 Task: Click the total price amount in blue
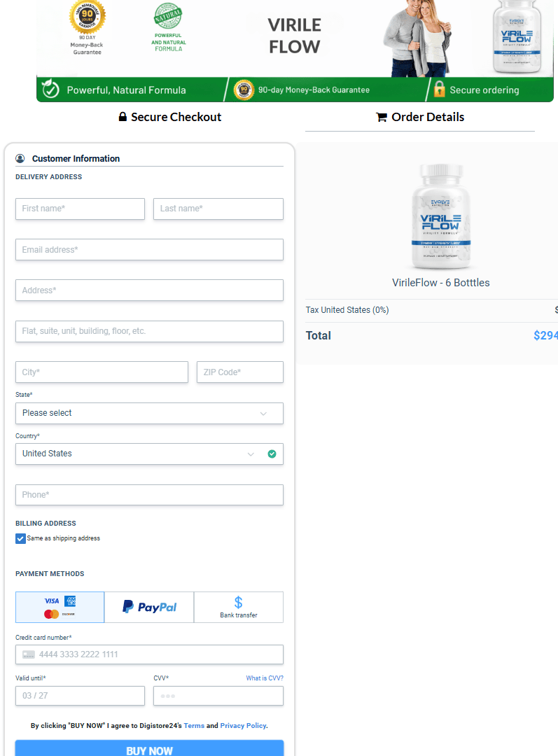click(x=545, y=335)
